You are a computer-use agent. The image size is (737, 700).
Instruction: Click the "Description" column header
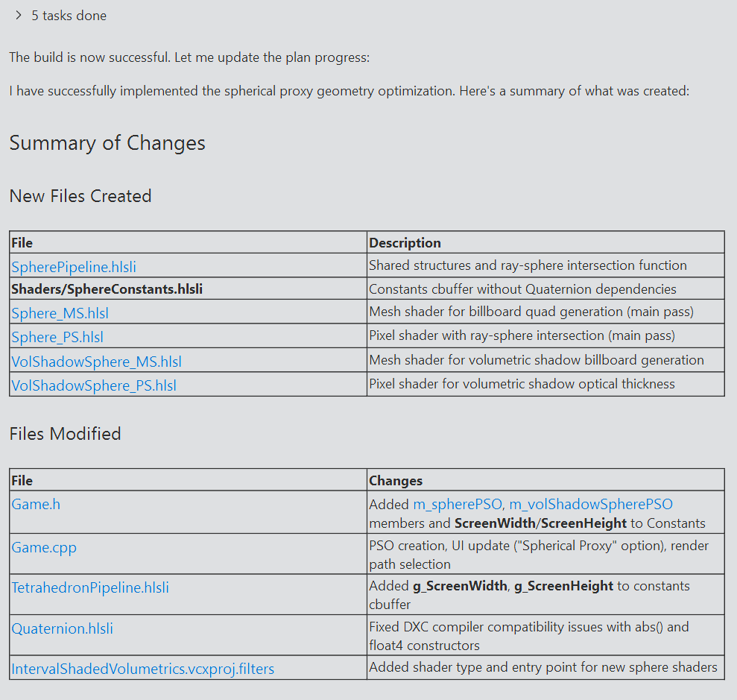point(405,243)
